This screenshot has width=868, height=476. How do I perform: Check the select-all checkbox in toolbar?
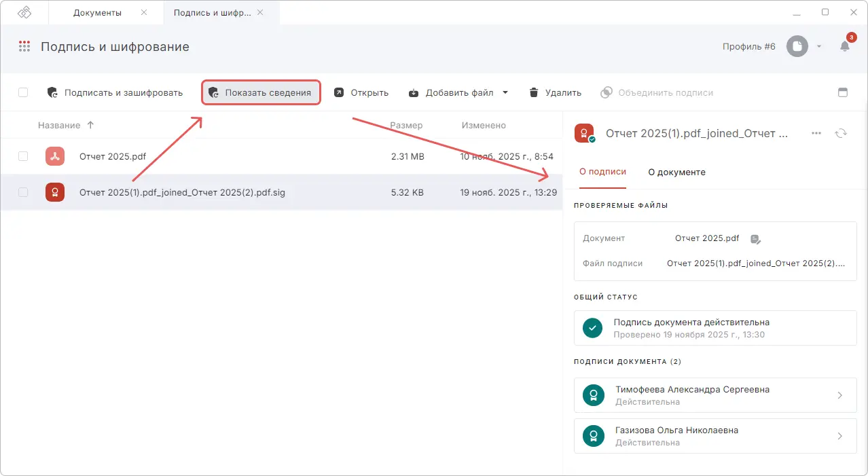click(x=22, y=92)
